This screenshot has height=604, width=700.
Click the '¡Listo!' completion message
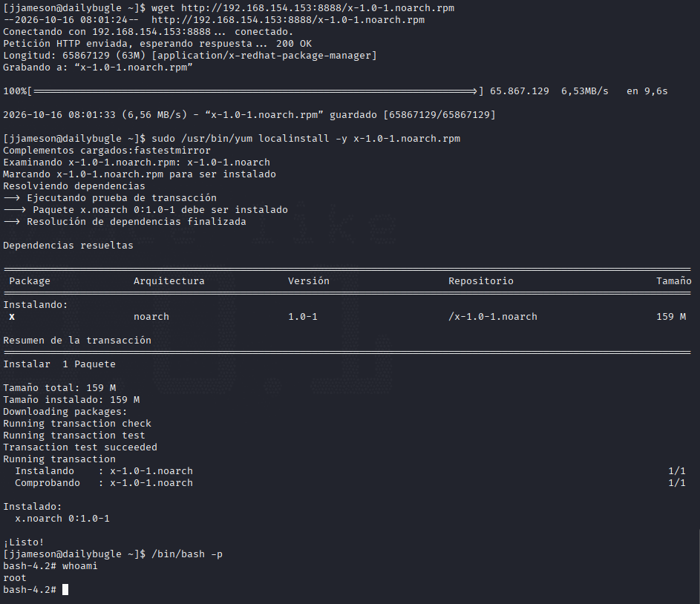pyautogui.click(x=24, y=542)
